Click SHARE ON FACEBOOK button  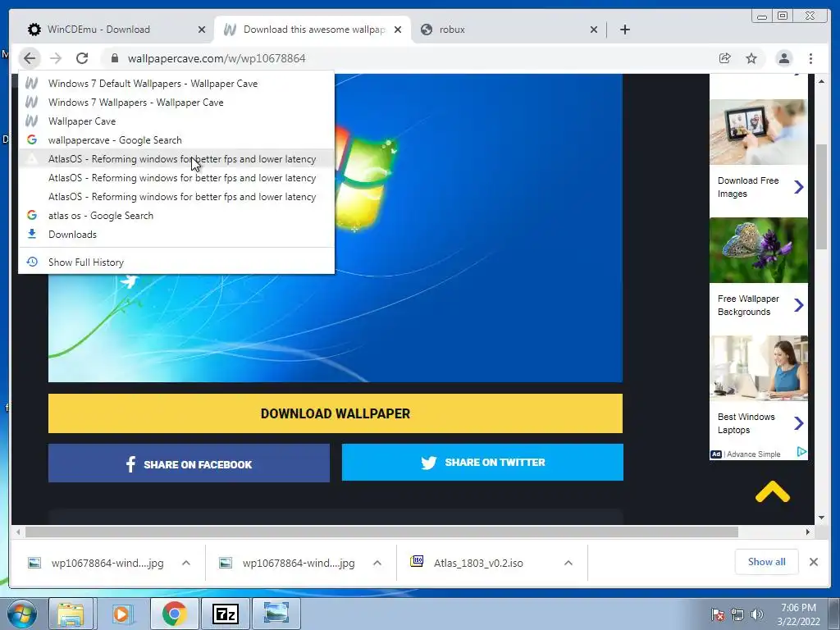[x=189, y=463]
